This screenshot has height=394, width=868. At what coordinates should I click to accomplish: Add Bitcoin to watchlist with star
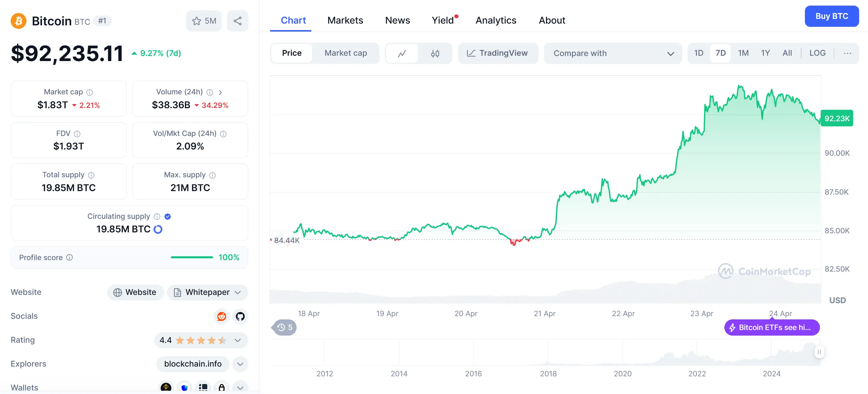[x=203, y=21]
